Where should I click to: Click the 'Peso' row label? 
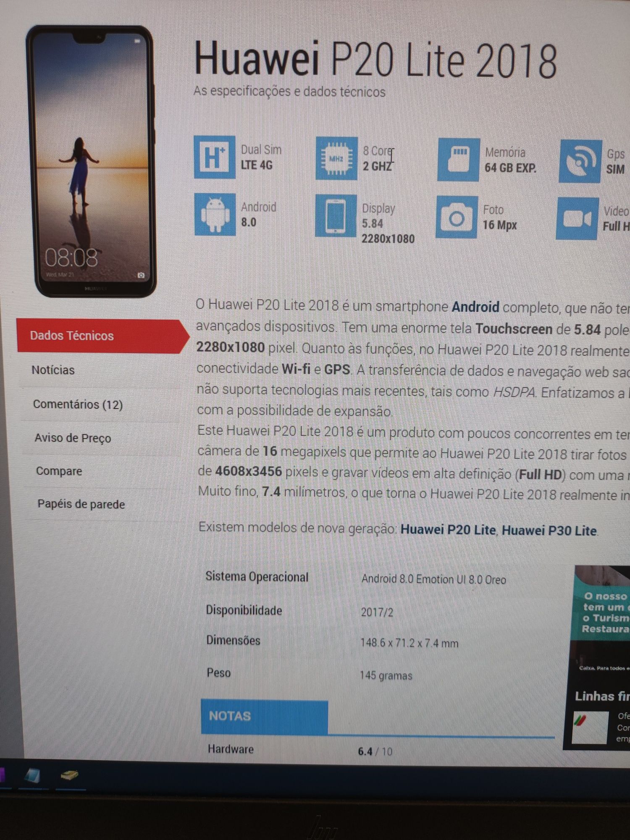click(218, 673)
